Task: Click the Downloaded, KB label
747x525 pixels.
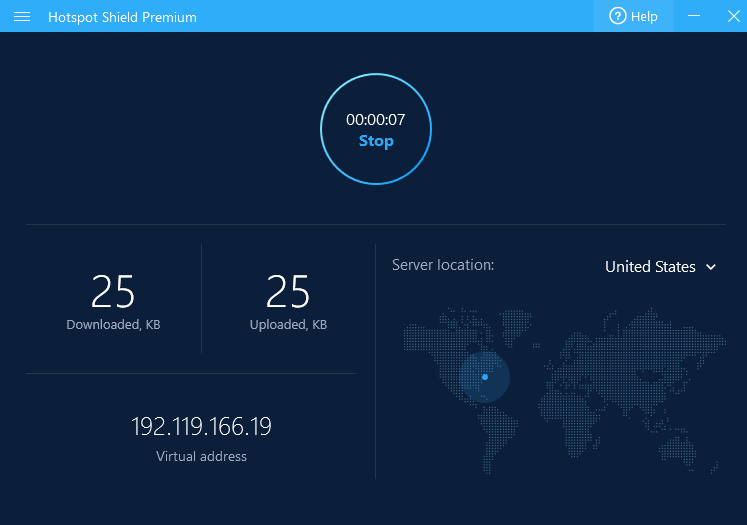Action: click(113, 324)
